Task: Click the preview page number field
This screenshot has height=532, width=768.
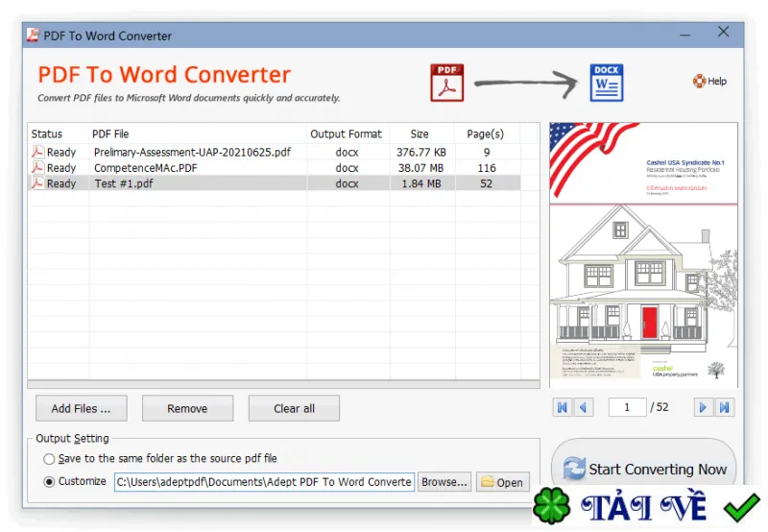Action: point(627,407)
